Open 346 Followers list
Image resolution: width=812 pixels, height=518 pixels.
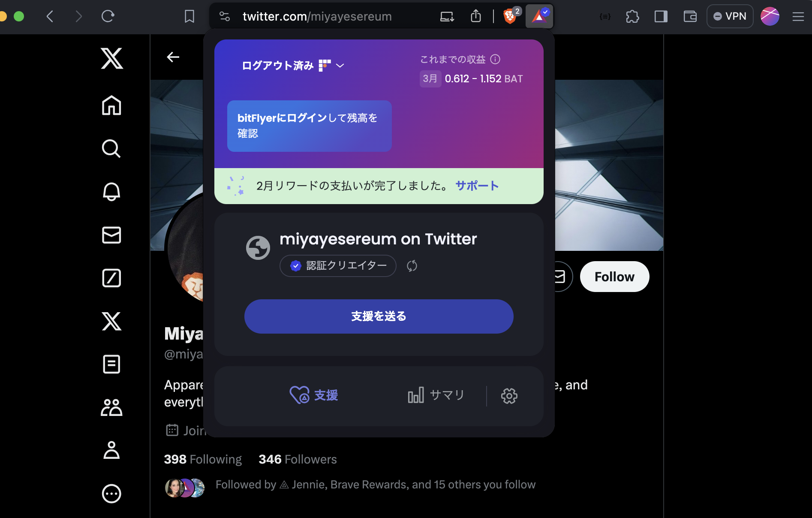298,459
